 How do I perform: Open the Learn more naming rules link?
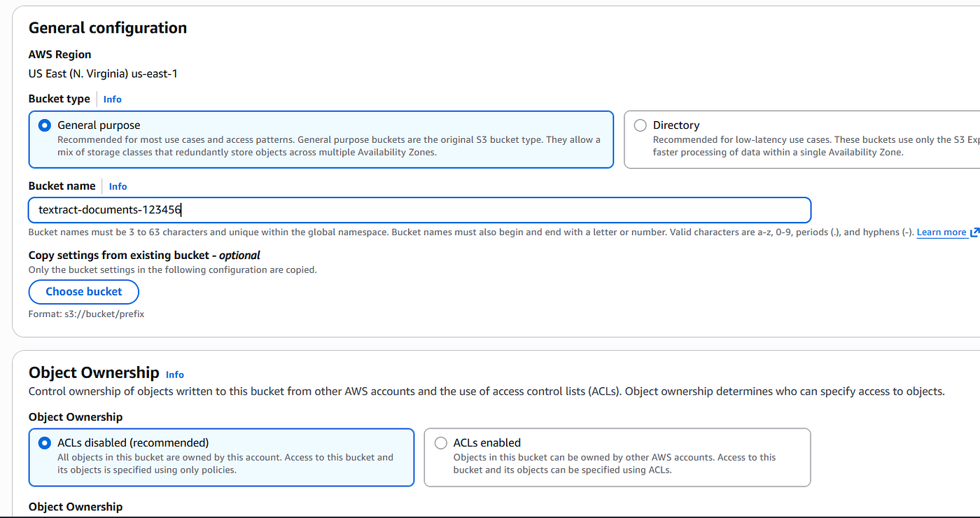click(x=941, y=232)
